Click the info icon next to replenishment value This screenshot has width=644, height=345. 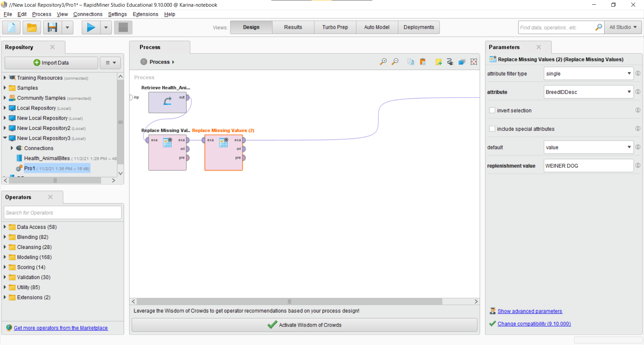[x=638, y=165]
